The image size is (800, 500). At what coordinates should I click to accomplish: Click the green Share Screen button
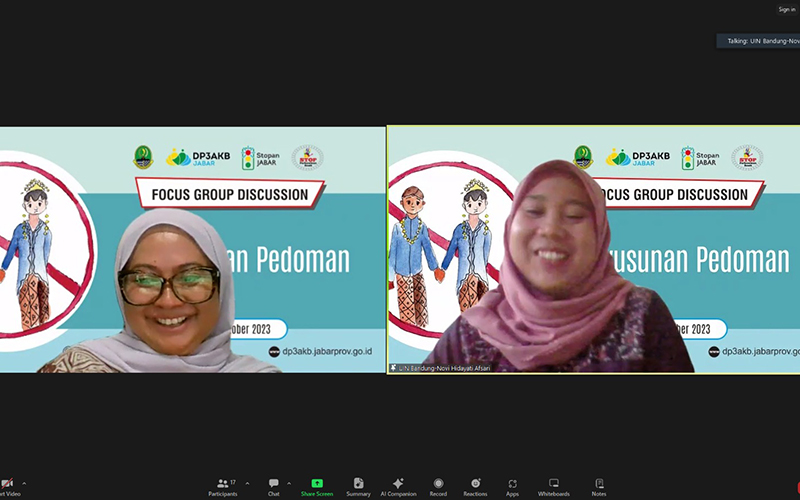[317, 485]
